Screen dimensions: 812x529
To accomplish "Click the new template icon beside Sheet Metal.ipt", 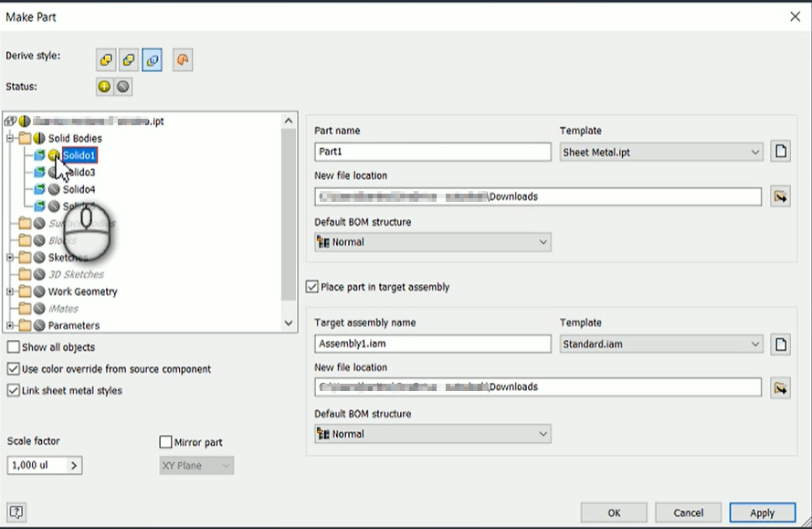I will [782, 151].
